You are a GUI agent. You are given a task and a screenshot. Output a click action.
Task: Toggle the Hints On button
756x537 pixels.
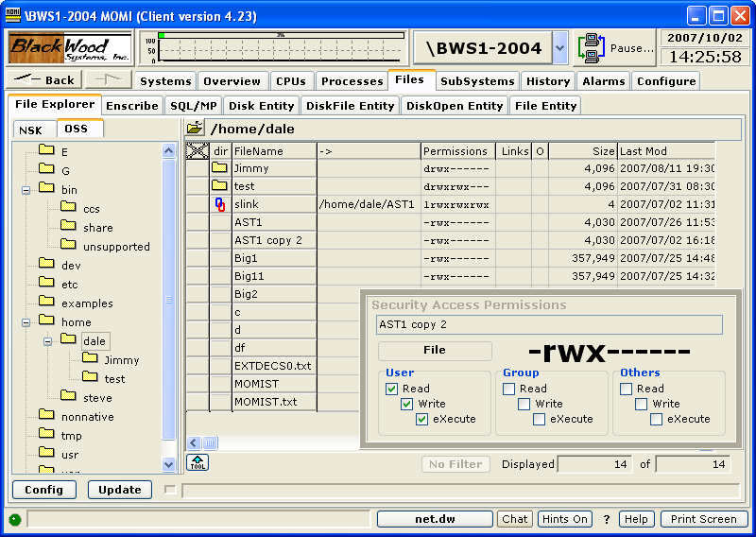pos(564,519)
